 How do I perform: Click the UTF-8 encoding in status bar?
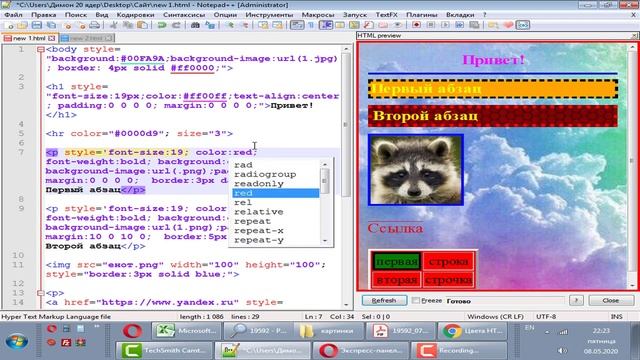(x=546, y=316)
